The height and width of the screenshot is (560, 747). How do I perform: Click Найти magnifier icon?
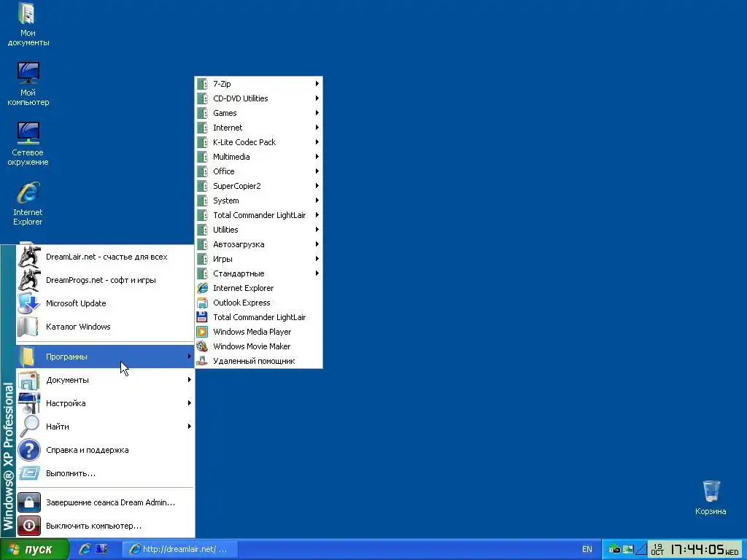coord(29,426)
